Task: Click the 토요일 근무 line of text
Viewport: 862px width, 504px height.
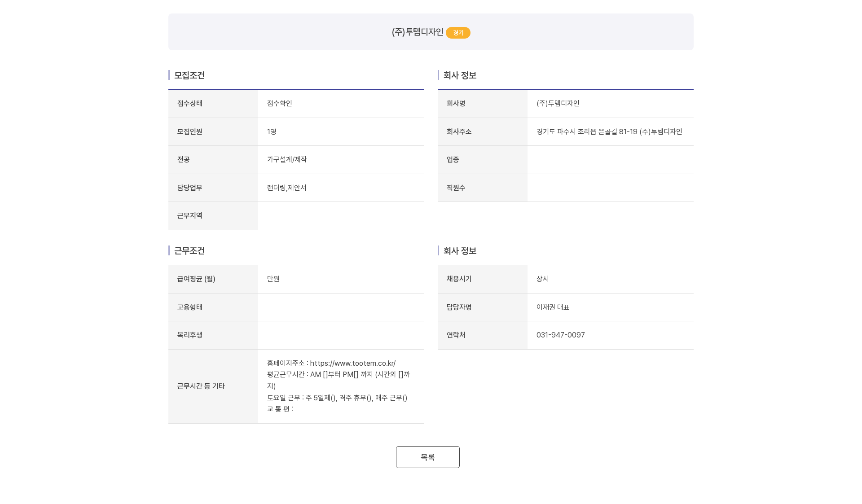Action: pos(337,398)
